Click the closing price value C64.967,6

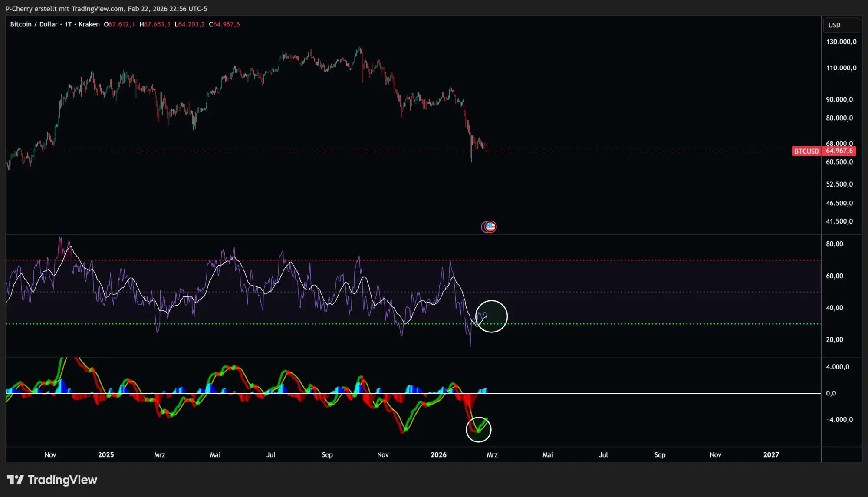[224, 24]
